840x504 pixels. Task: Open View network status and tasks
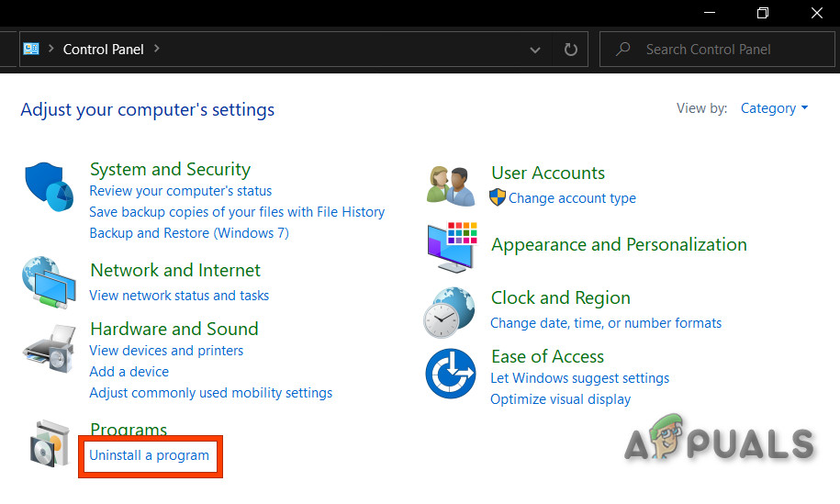(179, 296)
